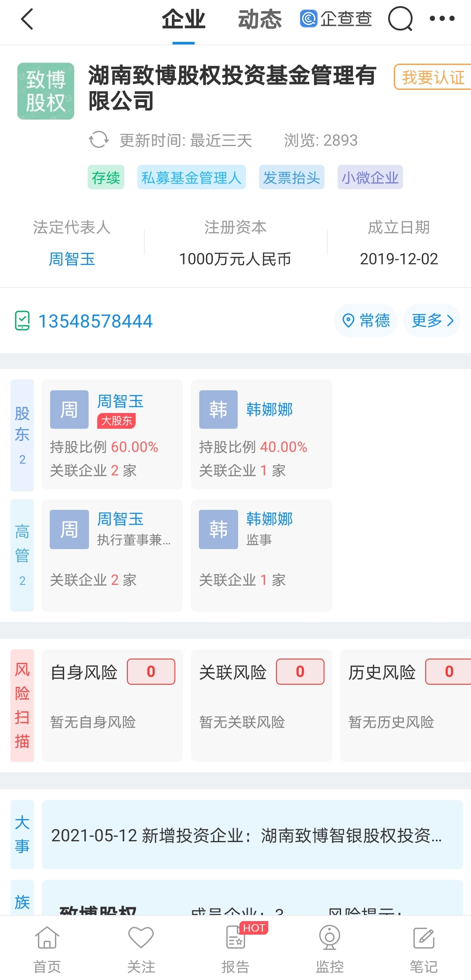Open shareholder 韩娜娜 card
This screenshot has width=471, height=980.
[261, 434]
